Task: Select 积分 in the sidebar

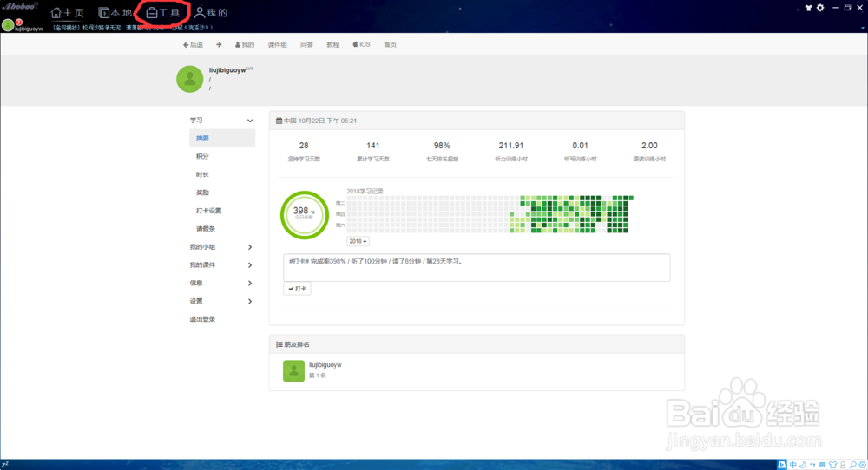Action: pos(202,156)
